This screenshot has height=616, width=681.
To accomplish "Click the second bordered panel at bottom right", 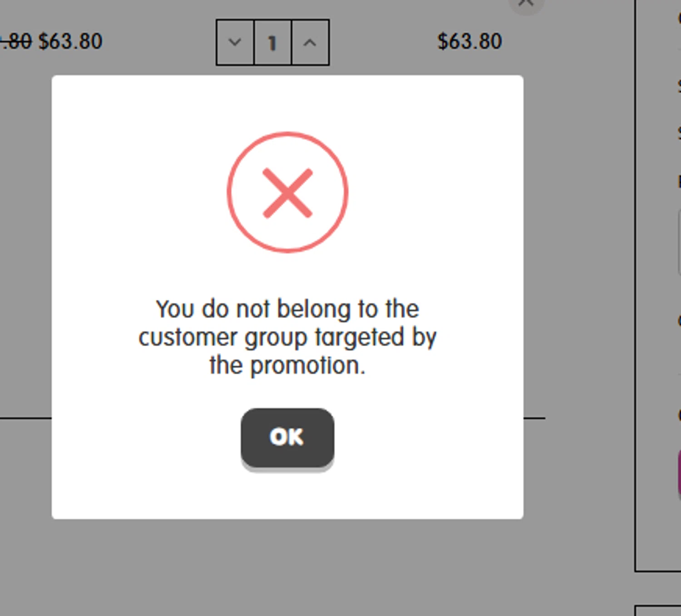I will (658, 611).
